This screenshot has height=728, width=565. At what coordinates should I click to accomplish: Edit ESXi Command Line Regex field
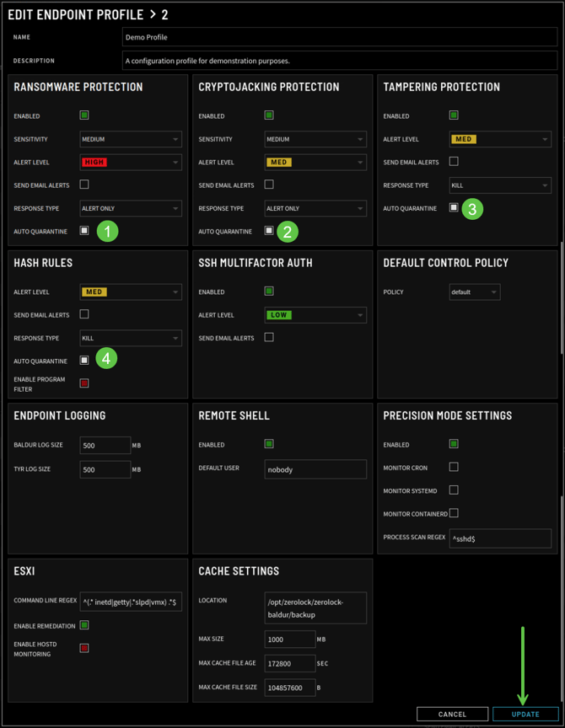(x=131, y=602)
